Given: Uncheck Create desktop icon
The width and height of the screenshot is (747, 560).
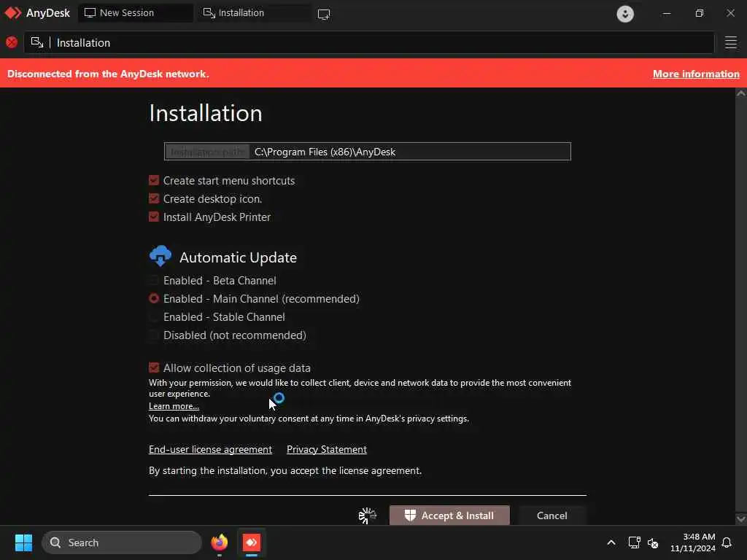Looking at the screenshot, I should [153, 198].
